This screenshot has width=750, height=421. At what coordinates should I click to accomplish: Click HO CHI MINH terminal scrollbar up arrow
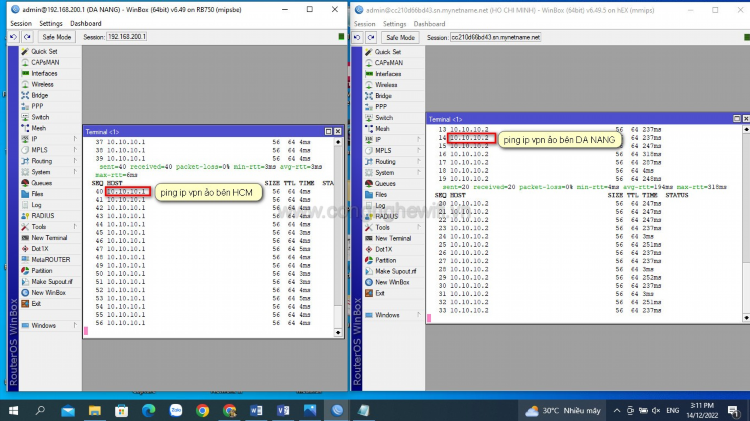746,129
